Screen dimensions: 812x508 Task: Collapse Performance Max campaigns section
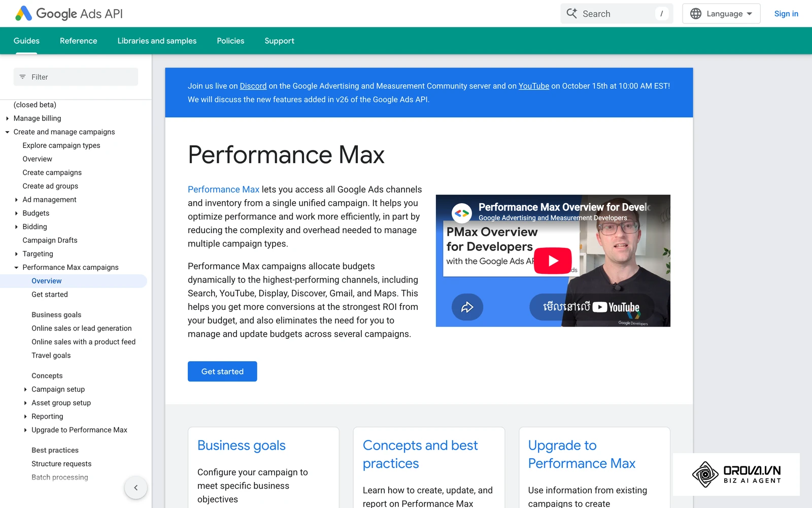pos(16,267)
